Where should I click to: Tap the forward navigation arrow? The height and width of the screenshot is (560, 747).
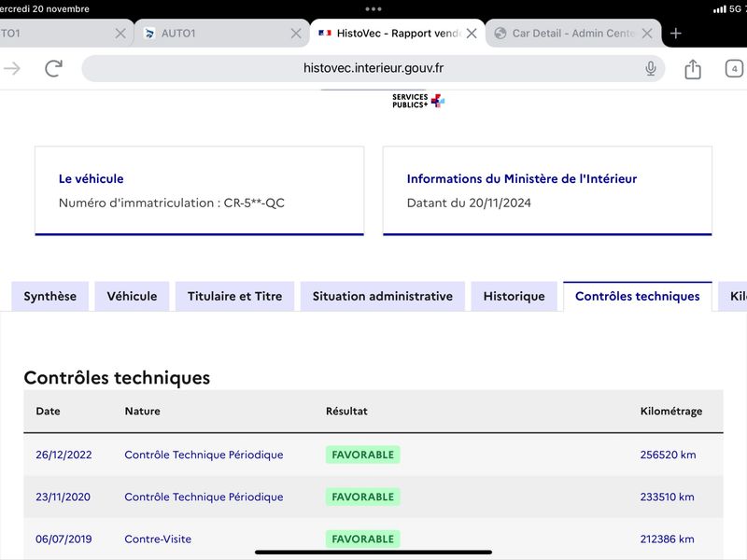pyautogui.click(x=12, y=68)
